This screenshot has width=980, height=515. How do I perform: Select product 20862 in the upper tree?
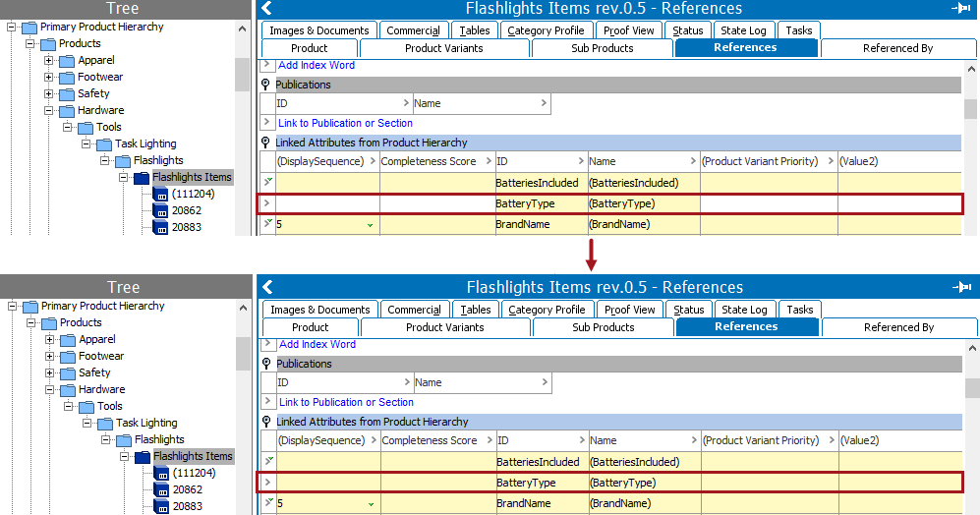(186, 210)
